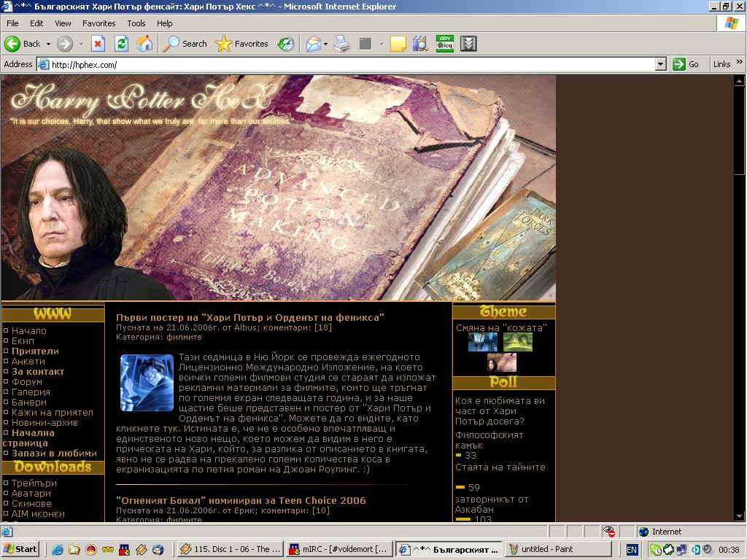Open the History clock icon

pyautogui.click(x=286, y=44)
